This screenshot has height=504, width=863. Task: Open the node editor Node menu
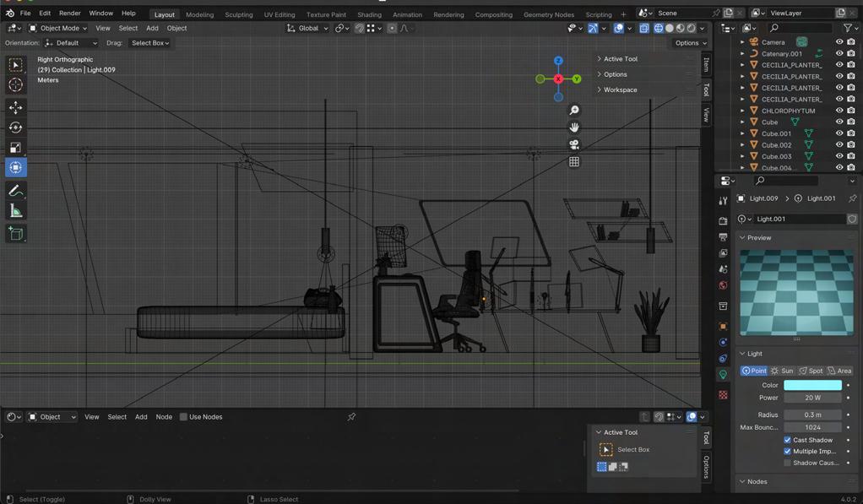pyautogui.click(x=164, y=417)
